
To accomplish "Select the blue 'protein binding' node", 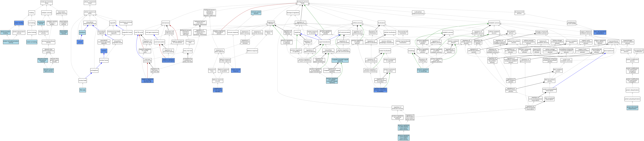I will point(19,23).
